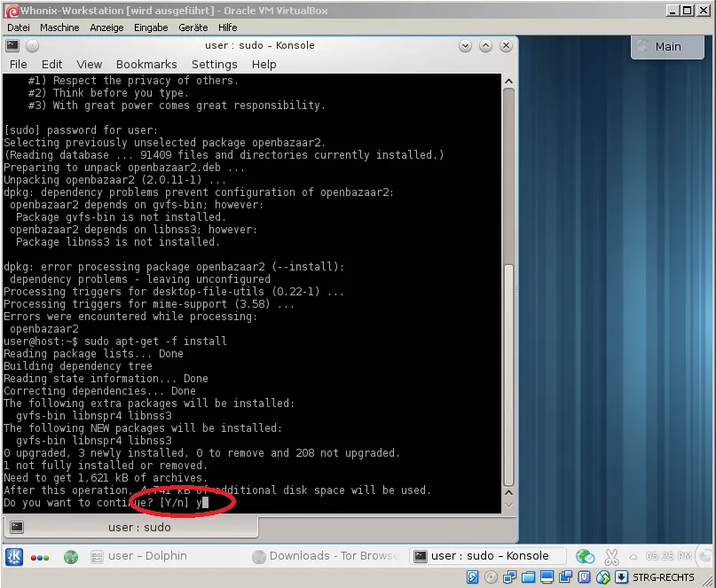Click VirtualBox display status icon

[x=547, y=577]
